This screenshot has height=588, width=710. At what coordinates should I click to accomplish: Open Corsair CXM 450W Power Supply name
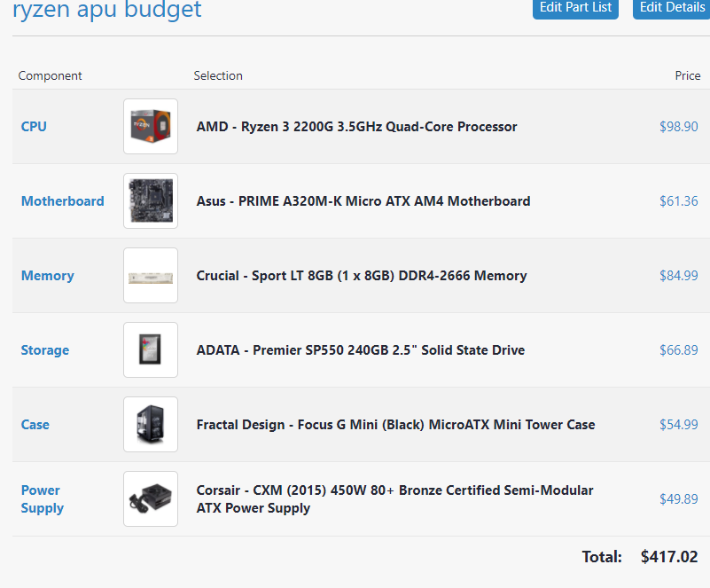point(394,498)
